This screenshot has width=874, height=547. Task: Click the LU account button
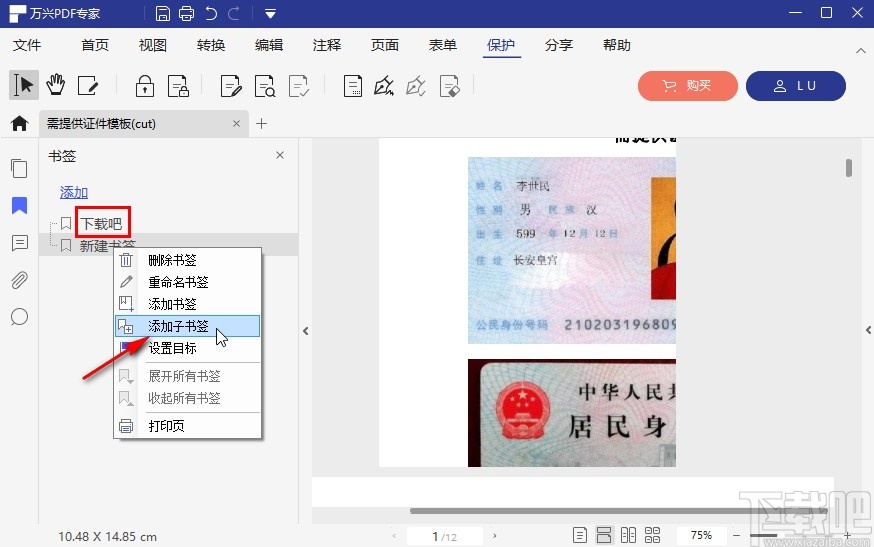[795, 86]
